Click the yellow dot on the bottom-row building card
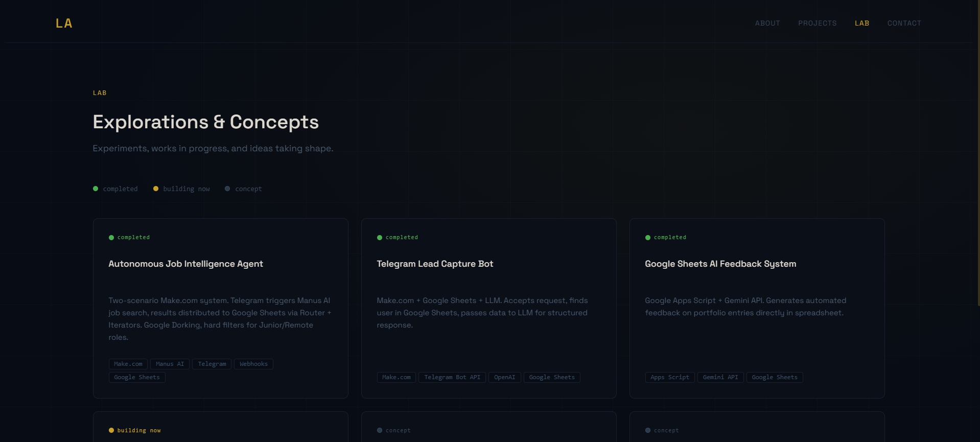Image resolution: width=980 pixels, height=442 pixels. click(x=111, y=430)
